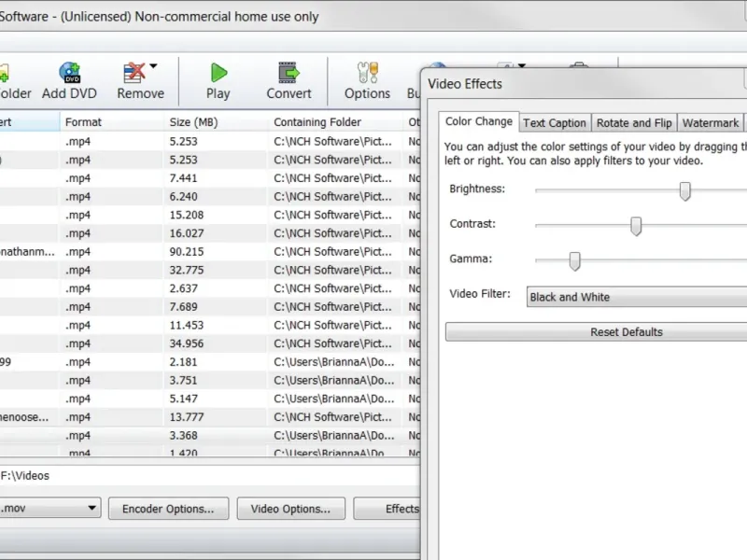This screenshot has width=747, height=560.
Task: Click the Reset Defaults button
Action: pos(597,332)
